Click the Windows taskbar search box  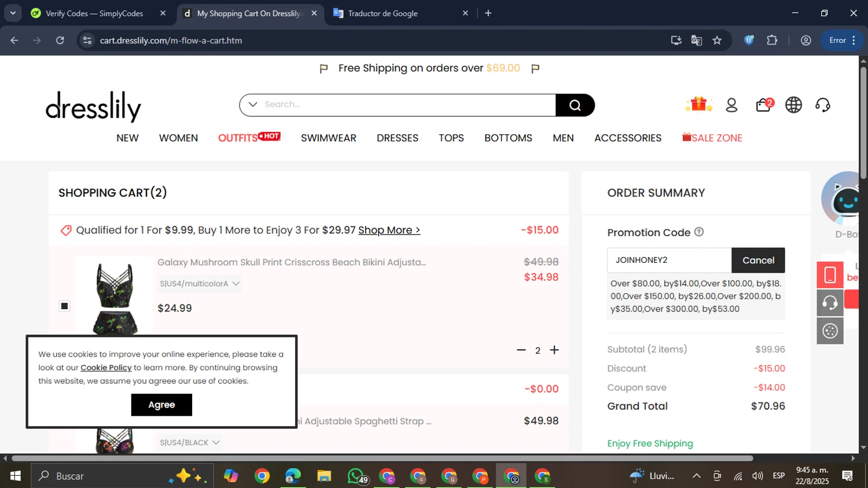tap(122, 476)
